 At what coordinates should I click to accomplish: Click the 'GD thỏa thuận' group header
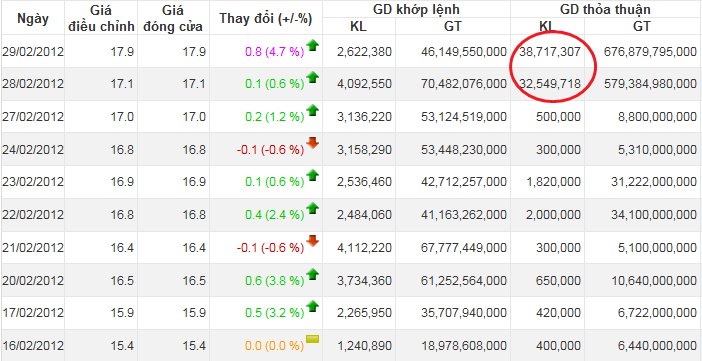click(x=606, y=9)
